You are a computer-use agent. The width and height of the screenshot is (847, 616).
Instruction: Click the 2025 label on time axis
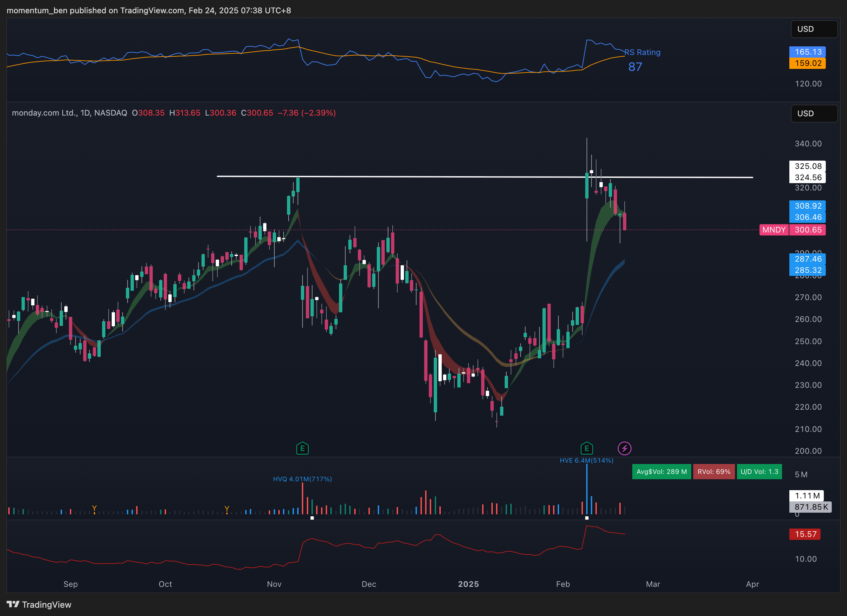tap(468, 584)
